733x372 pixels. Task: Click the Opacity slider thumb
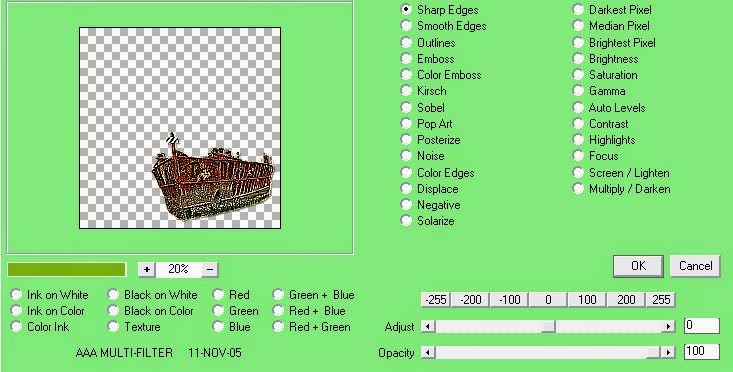pyautogui.click(x=653, y=352)
